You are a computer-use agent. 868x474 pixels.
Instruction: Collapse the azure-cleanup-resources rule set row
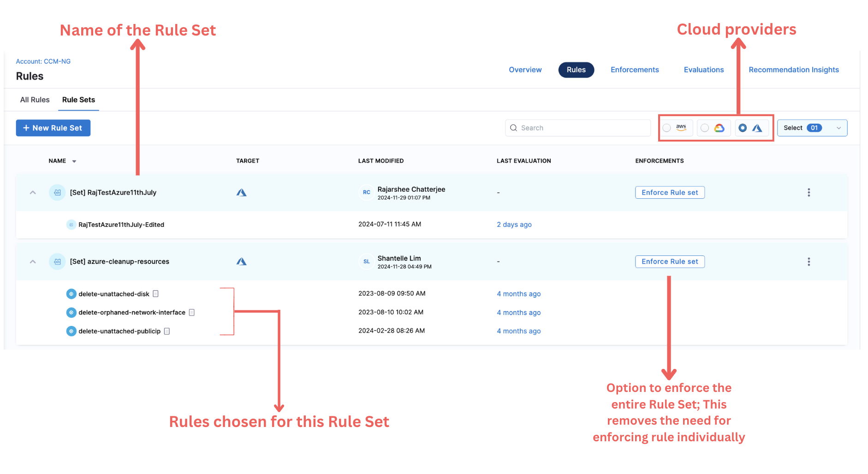tap(33, 261)
